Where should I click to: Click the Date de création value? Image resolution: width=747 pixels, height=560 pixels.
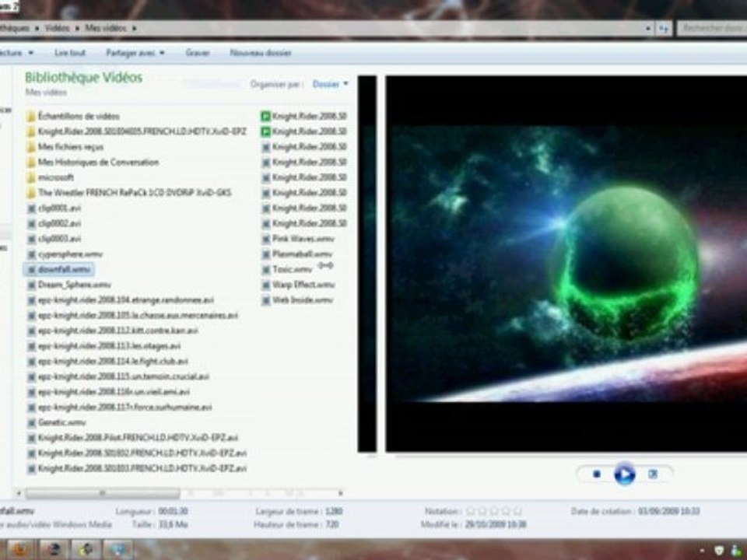(669, 511)
